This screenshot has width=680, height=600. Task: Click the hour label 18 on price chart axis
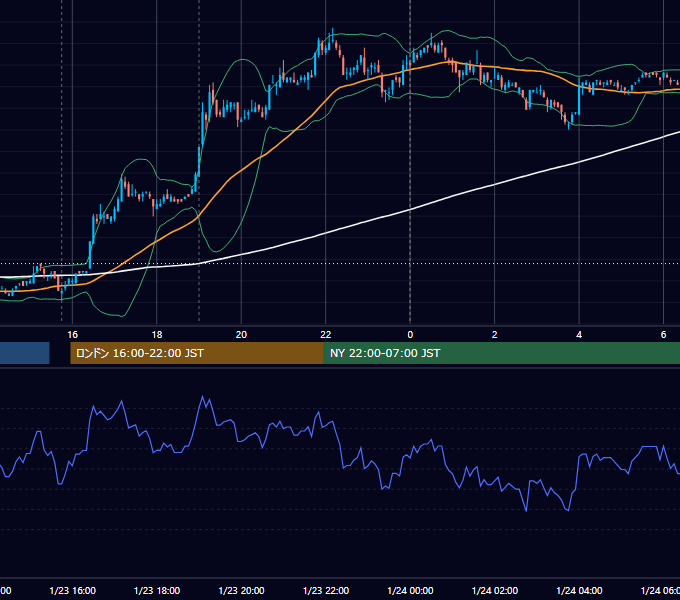[157, 335]
